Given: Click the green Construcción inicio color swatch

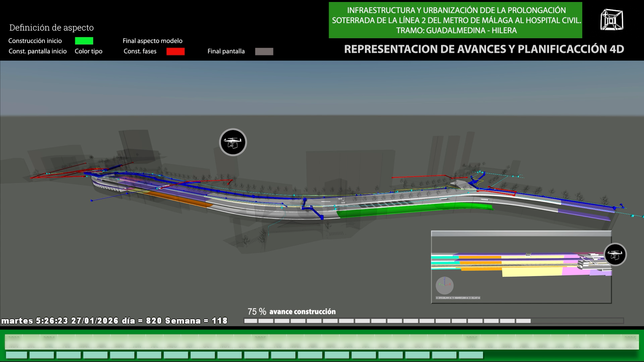Looking at the screenshot, I should click(84, 41).
